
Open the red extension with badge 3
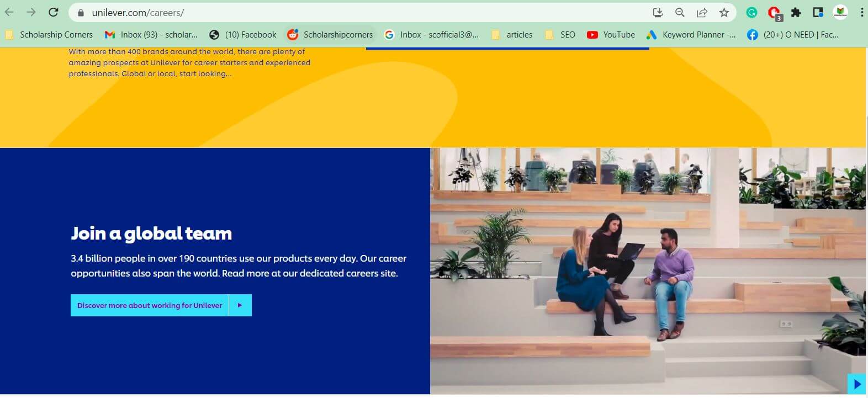click(774, 13)
